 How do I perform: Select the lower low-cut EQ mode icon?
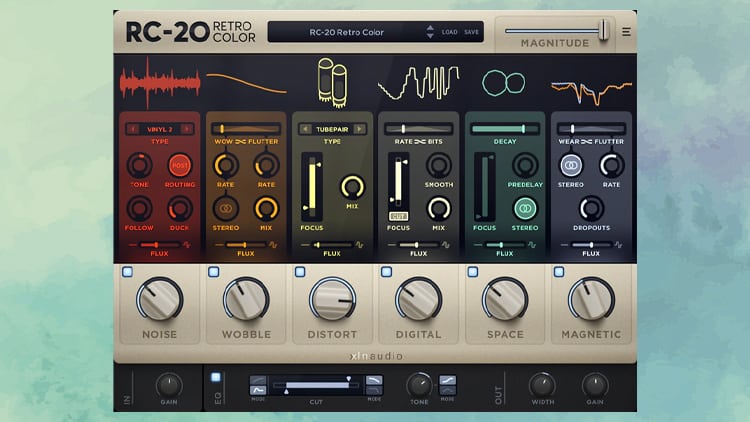(x=258, y=390)
